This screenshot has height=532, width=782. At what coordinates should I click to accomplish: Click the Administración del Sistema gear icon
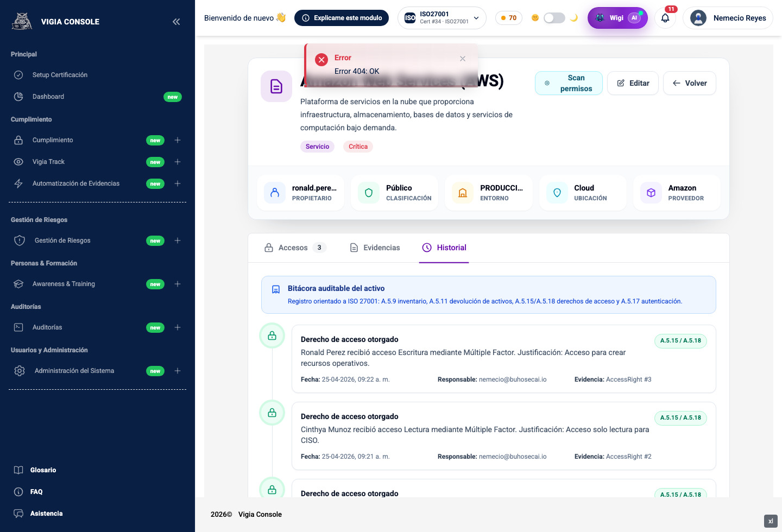click(20, 371)
